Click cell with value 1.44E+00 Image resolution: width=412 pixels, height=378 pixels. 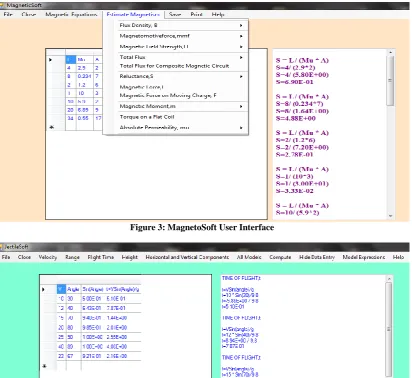(x=122, y=318)
